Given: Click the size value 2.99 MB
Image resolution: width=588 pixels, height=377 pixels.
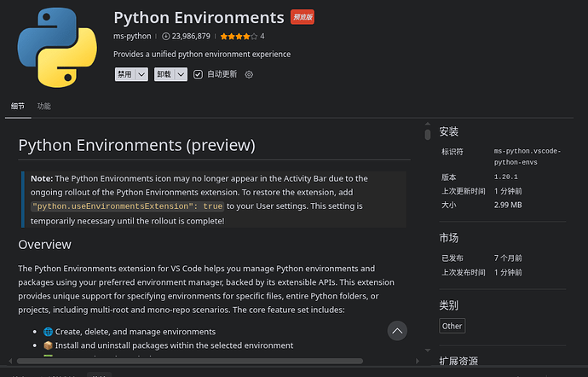Looking at the screenshot, I should pyautogui.click(x=508, y=205).
